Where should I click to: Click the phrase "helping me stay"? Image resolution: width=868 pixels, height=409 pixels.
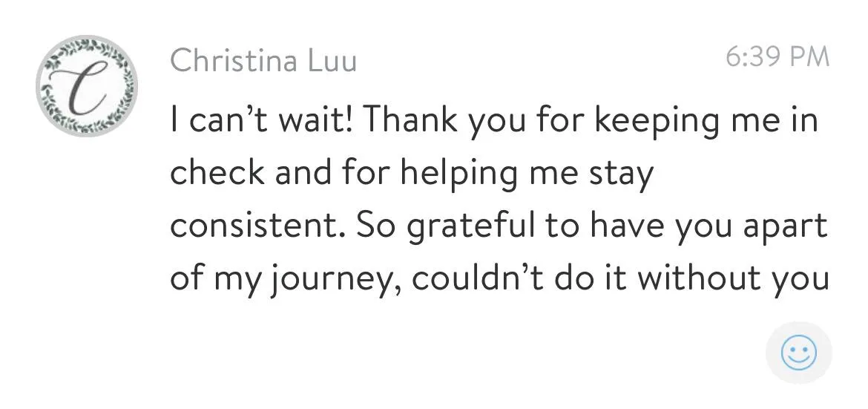(x=527, y=174)
